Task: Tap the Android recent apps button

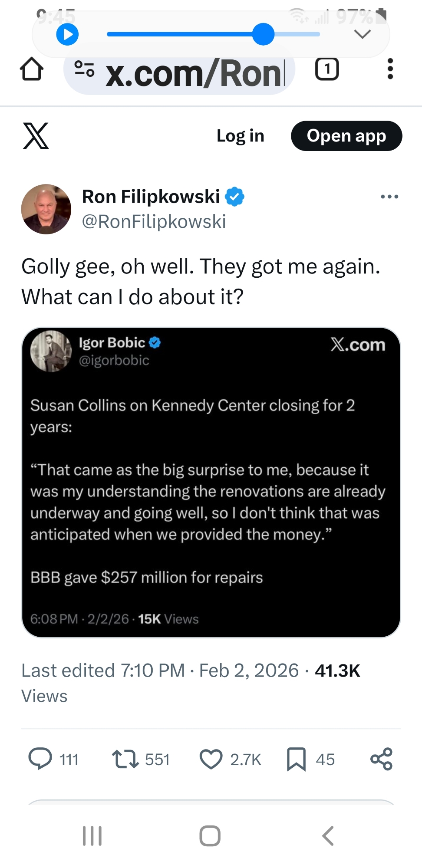Action: 92,836
